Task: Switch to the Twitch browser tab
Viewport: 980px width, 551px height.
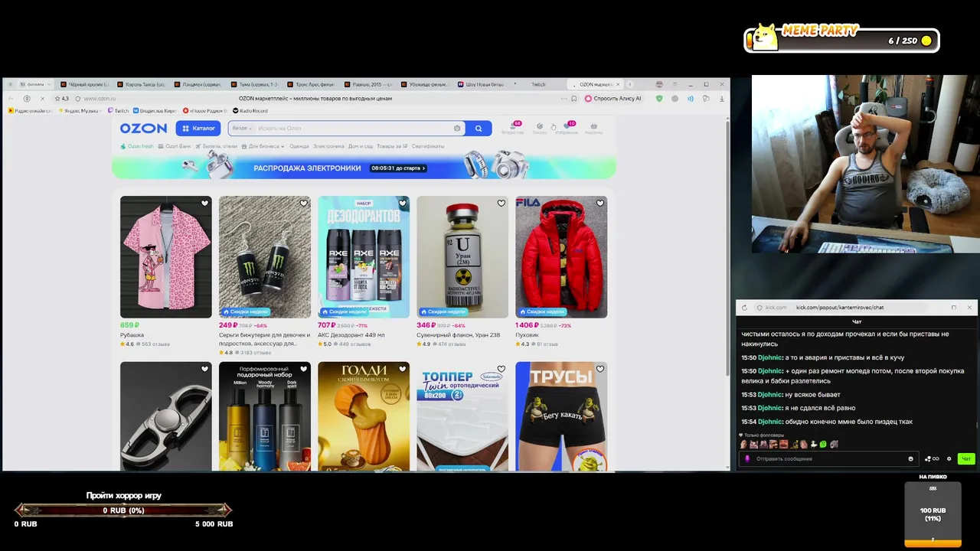Action: pos(539,84)
